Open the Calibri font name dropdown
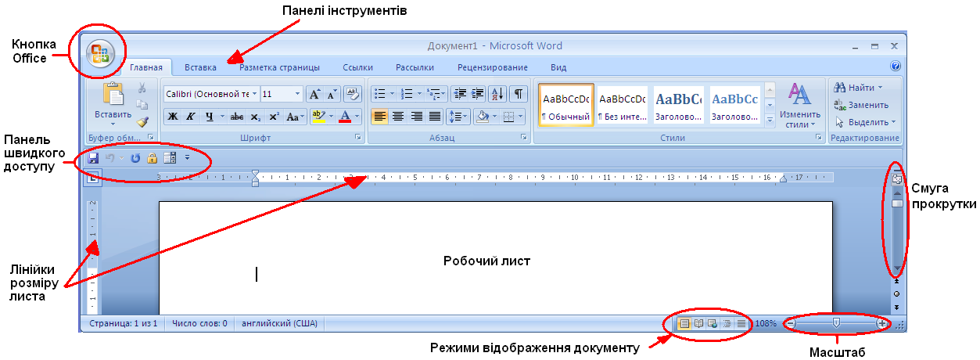 (x=254, y=94)
